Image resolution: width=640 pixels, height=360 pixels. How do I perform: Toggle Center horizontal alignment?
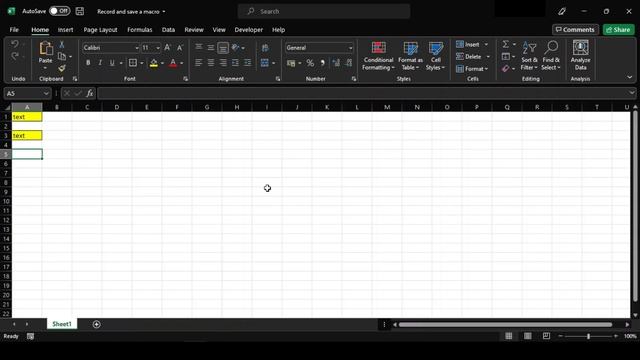[x=211, y=63]
